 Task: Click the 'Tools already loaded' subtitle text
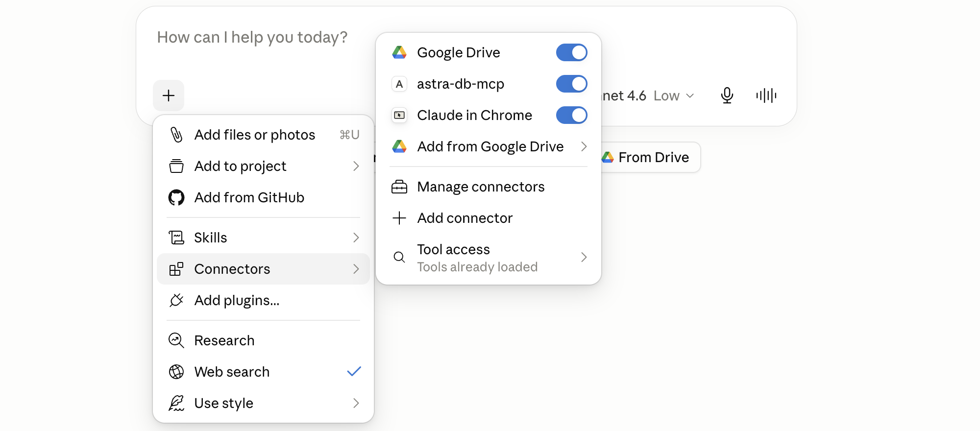[x=477, y=267]
